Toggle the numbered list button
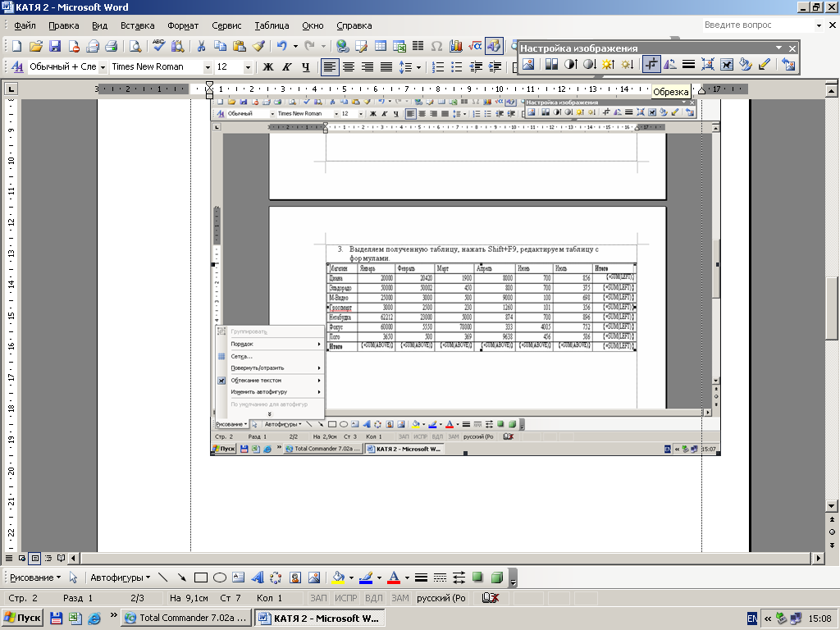Viewport: 840px width, 630px height. [438, 67]
